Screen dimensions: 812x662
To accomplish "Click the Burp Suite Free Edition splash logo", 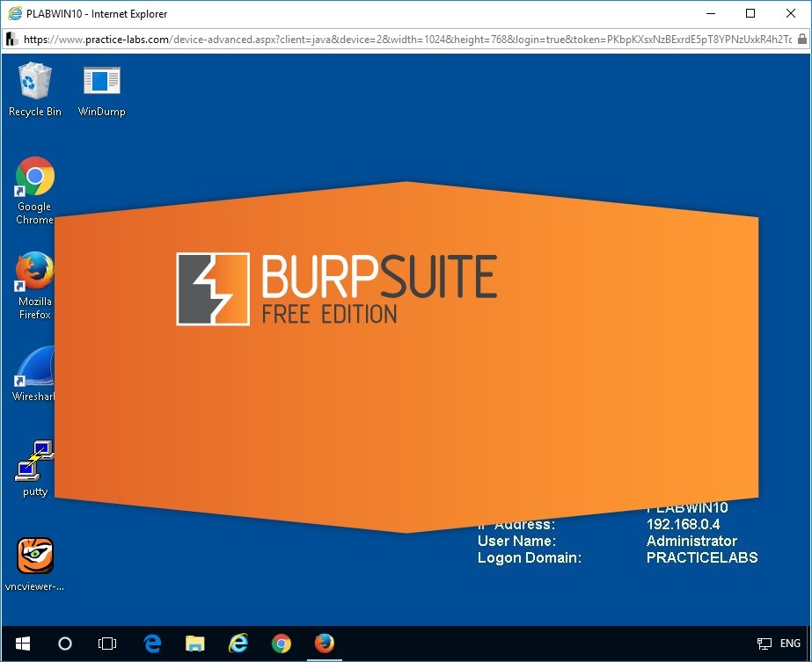I will pyautogui.click(x=337, y=289).
